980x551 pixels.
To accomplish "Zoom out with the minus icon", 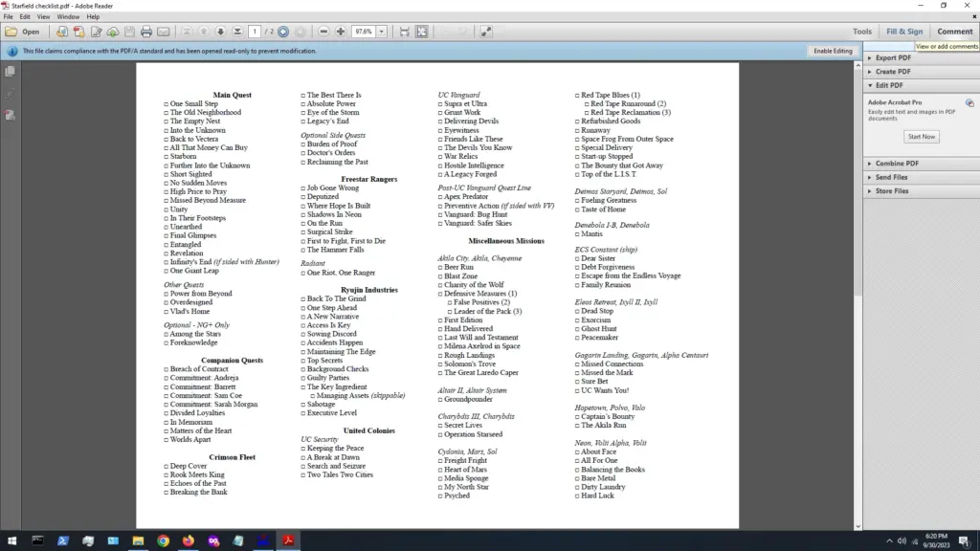I will [323, 32].
